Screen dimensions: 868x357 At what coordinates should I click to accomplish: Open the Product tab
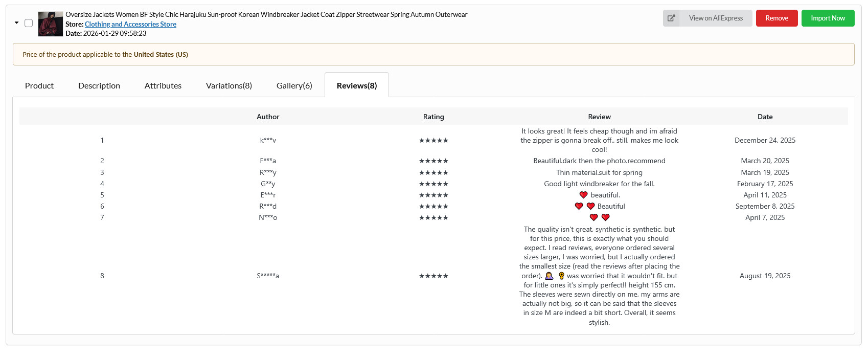click(x=39, y=86)
